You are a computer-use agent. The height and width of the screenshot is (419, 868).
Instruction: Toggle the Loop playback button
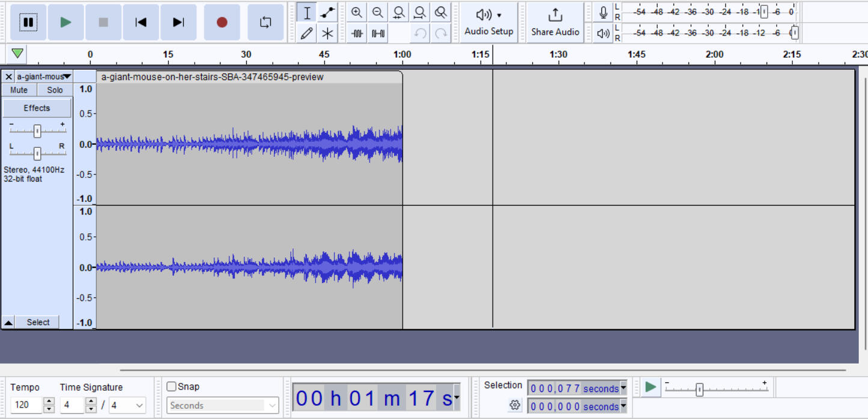tap(266, 22)
